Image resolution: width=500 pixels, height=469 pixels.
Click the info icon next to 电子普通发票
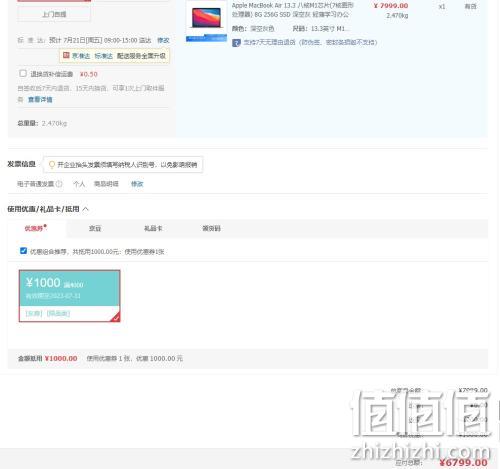click(59, 184)
